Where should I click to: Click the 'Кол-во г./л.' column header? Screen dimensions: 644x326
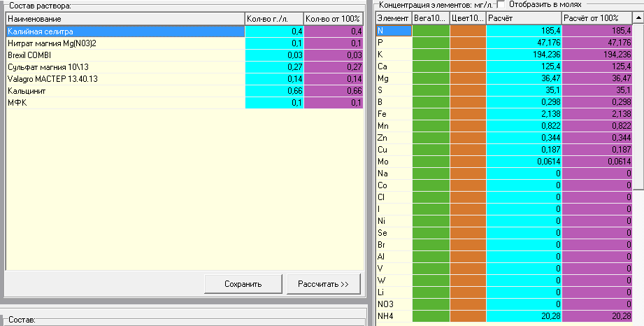click(274, 19)
